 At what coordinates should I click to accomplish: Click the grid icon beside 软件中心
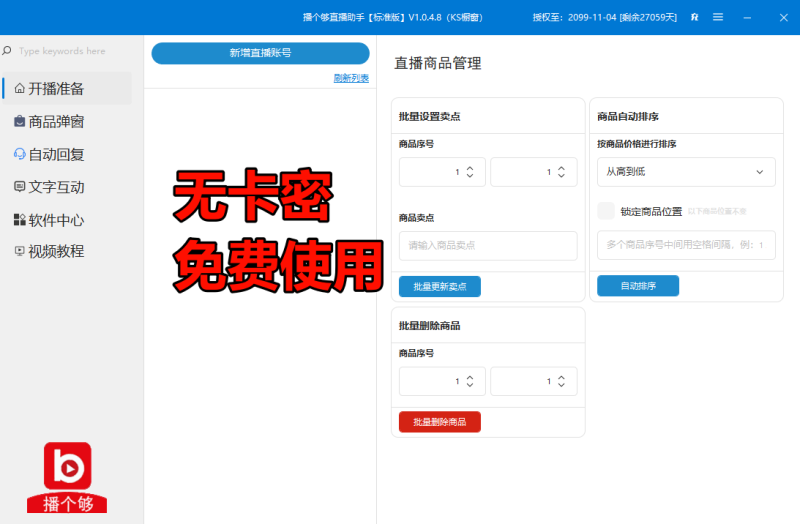pyautogui.click(x=19, y=220)
